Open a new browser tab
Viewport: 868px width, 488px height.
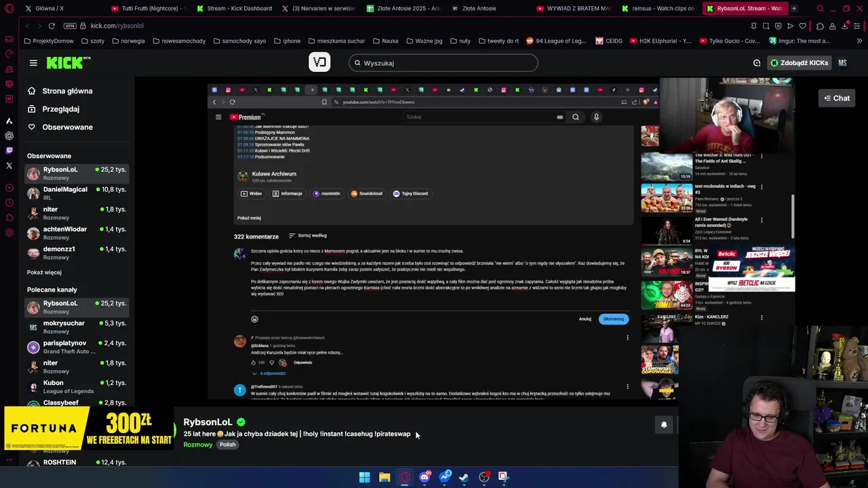794,8
